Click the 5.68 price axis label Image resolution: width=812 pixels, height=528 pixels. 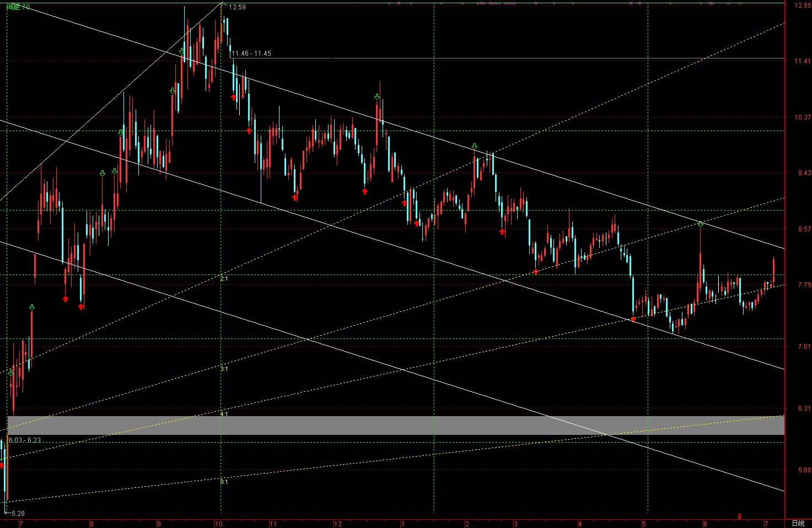(802, 470)
